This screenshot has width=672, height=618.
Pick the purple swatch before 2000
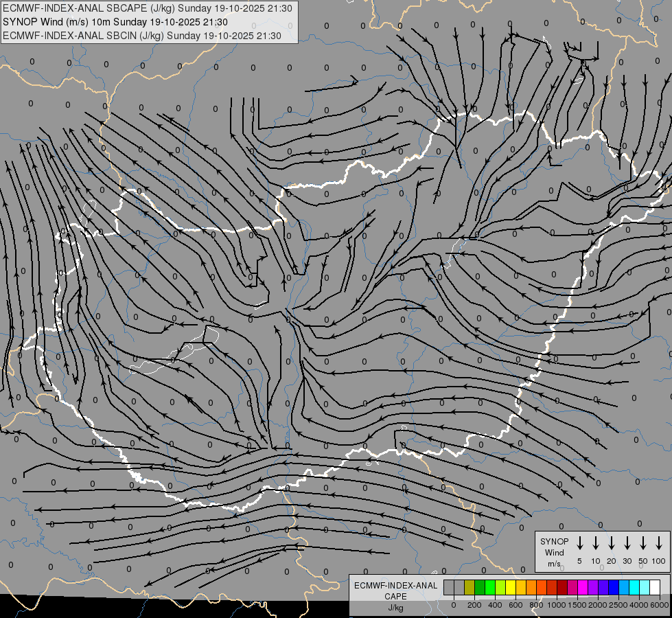click(x=592, y=587)
